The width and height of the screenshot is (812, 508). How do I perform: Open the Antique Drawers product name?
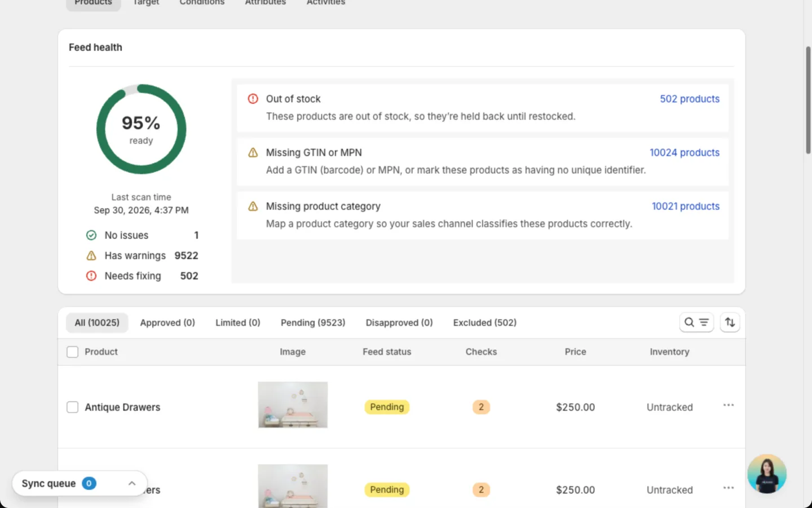click(122, 408)
